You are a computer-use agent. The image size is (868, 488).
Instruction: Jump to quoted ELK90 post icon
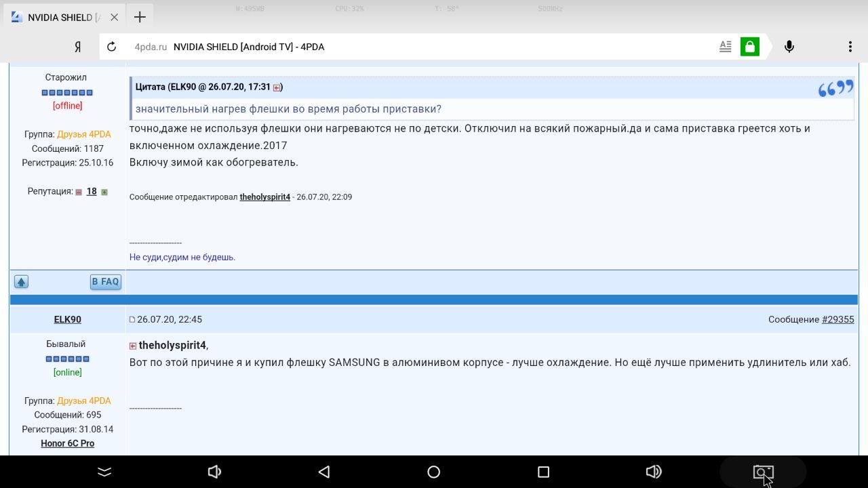(x=277, y=87)
